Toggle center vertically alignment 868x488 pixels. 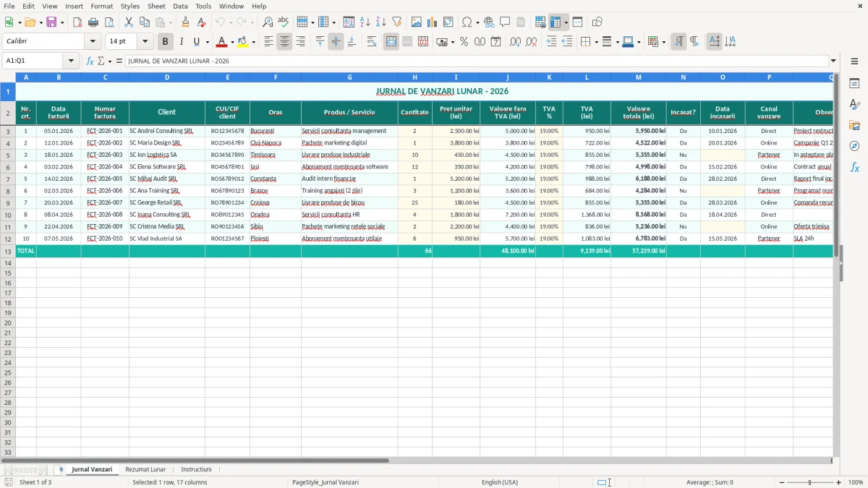point(336,42)
